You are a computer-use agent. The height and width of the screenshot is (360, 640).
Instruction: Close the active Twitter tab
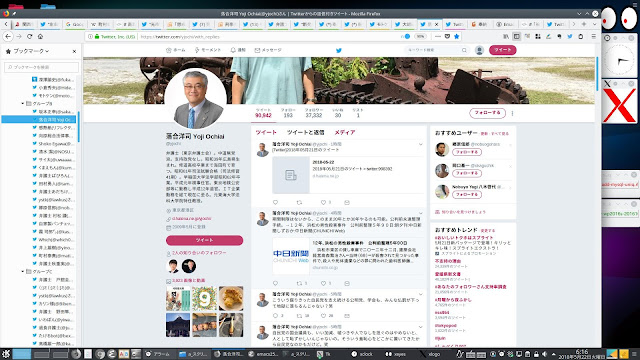point(436,24)
